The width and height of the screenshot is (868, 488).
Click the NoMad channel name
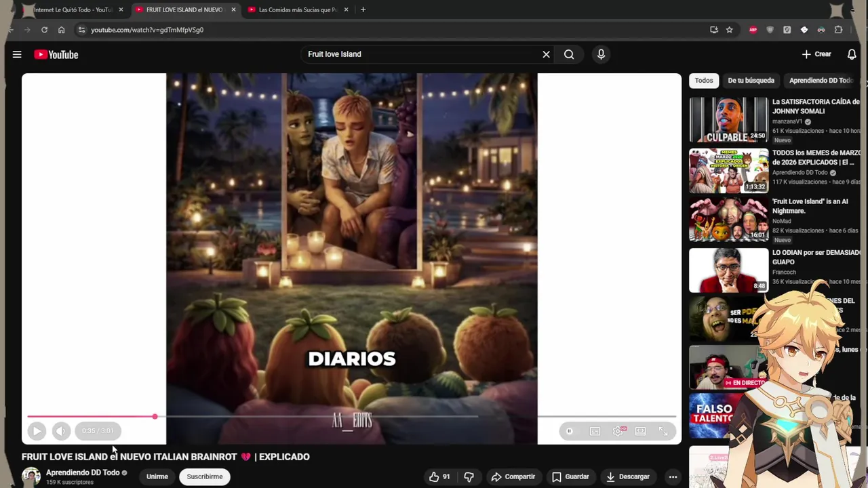click(782, 221)
